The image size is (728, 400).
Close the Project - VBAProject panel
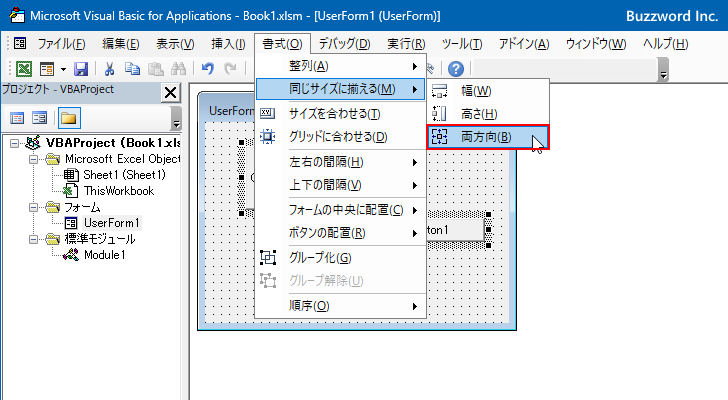point(170,92)
